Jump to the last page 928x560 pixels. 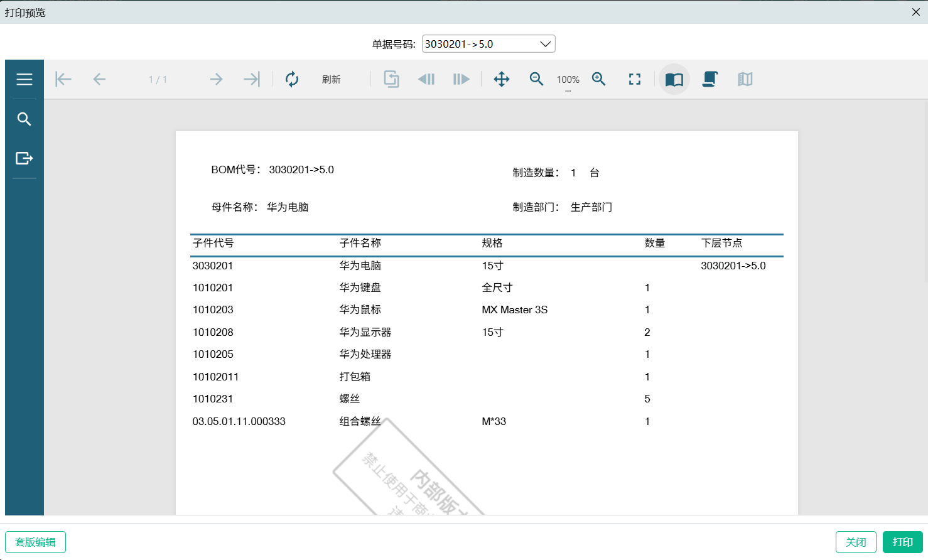coord(252,79)
